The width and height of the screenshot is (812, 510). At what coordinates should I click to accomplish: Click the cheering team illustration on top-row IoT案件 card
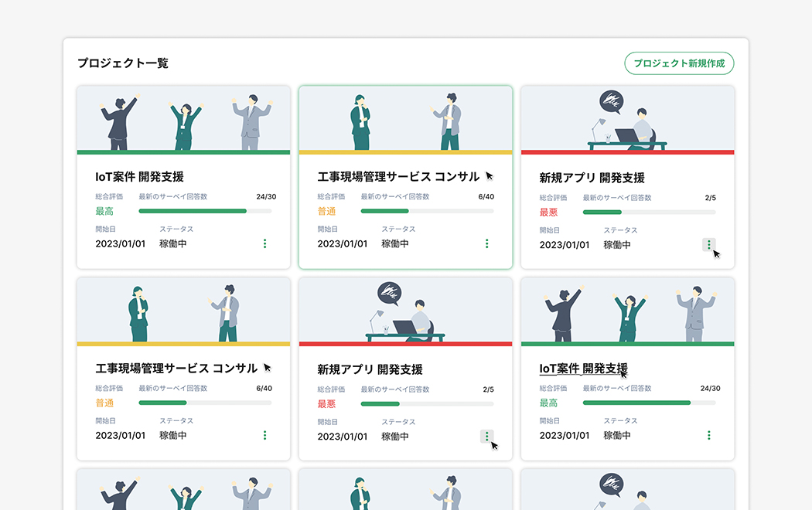pos(183,119)
